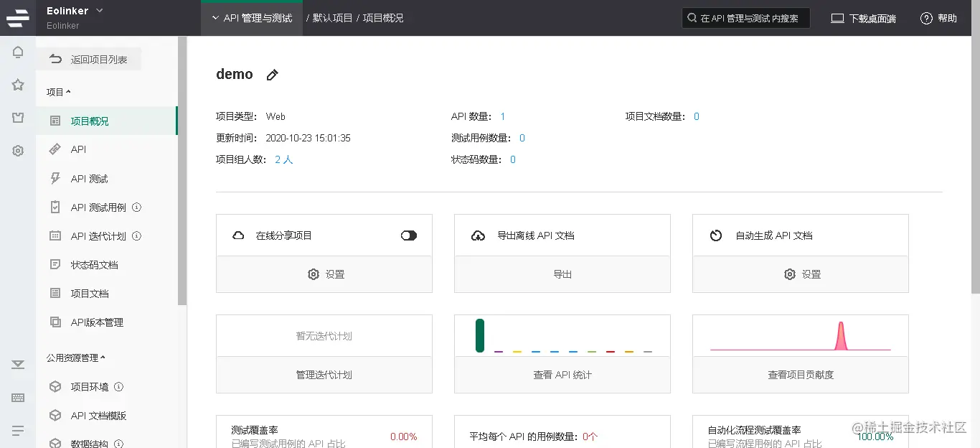
Task: Open notifications bell icon in left rail
Action: pyautogui.click(x=18, y=52)
